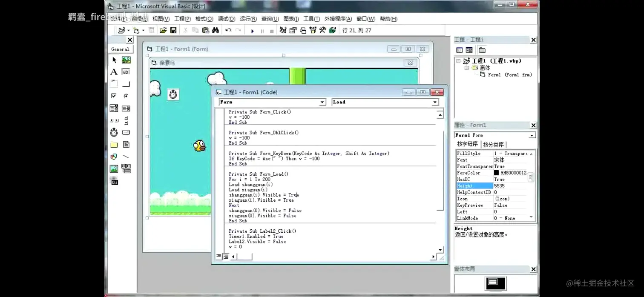Select the horizontal scrollbar control tool
Screen dimensions: 644x297
point(114,120)
